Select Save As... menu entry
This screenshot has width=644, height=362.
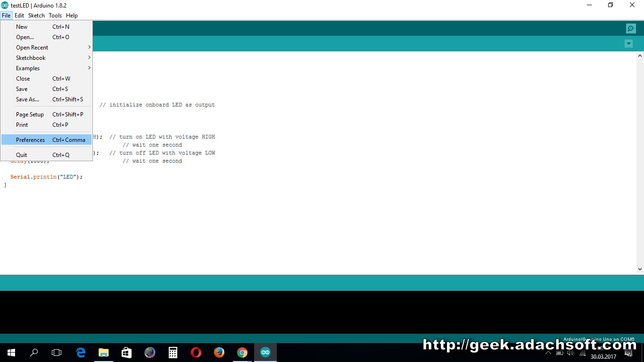click(46, 99)
